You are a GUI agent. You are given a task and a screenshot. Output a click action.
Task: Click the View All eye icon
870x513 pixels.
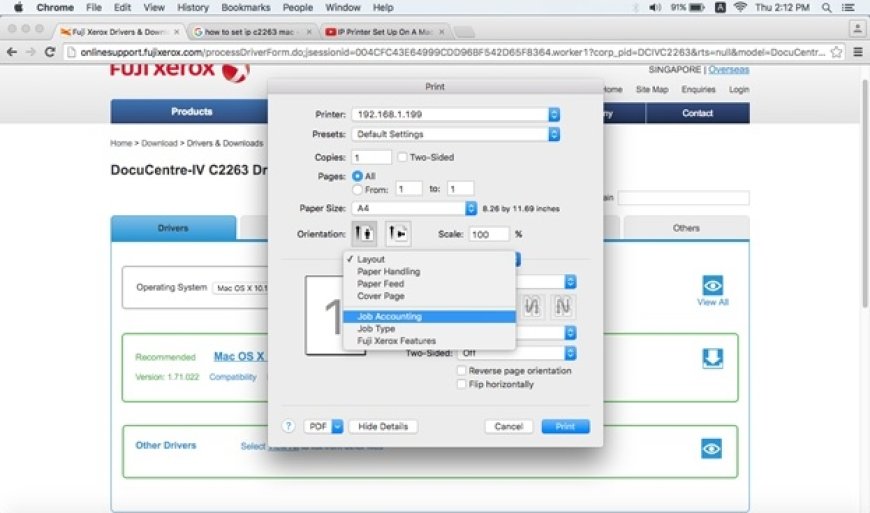click(x=712, y=286)
